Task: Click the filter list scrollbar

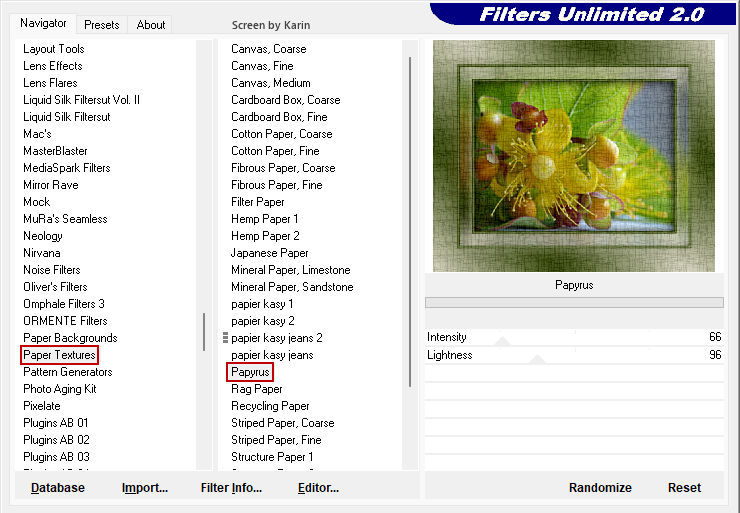Action: [410, 220]
